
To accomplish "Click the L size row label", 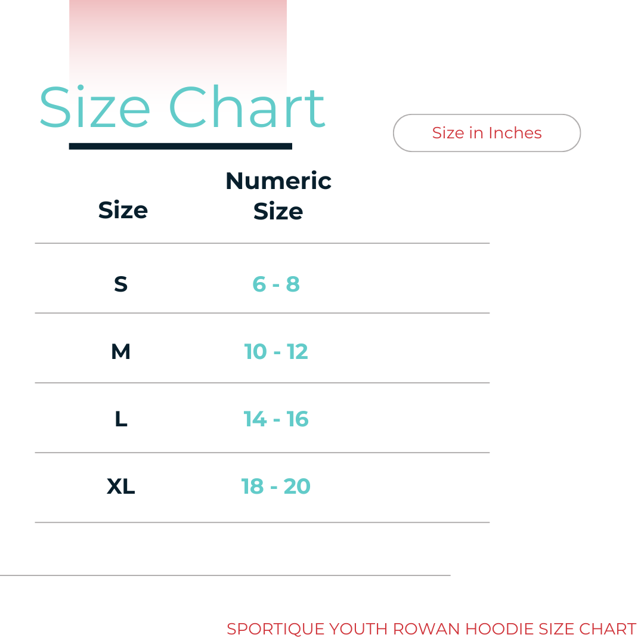I will coord(120,419).
